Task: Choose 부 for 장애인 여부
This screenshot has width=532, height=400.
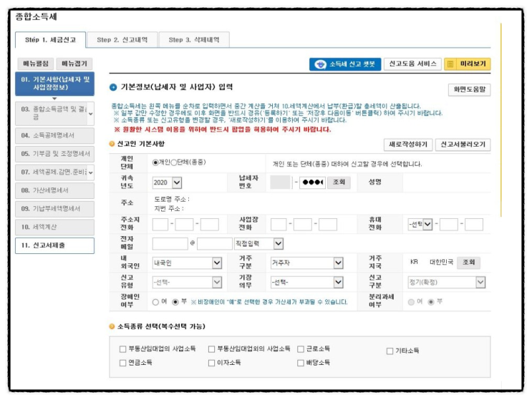Action: click(x=175, y=302)
